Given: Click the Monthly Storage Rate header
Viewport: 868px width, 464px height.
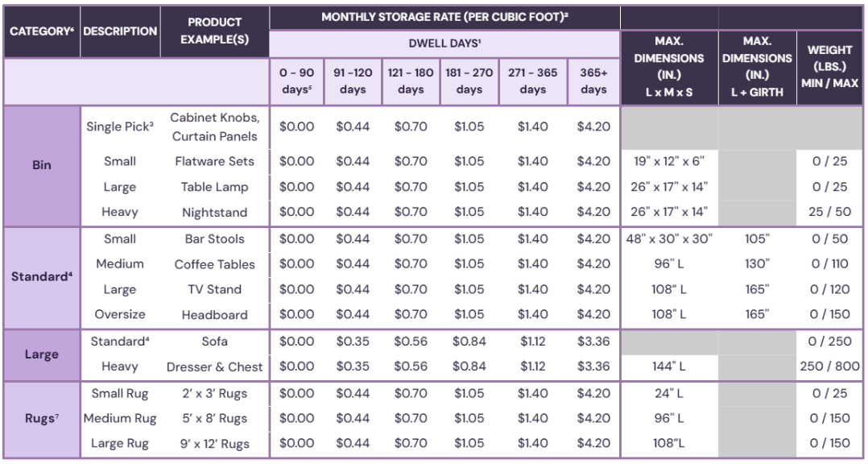Looking at the screenshot, I should (444, 17).
